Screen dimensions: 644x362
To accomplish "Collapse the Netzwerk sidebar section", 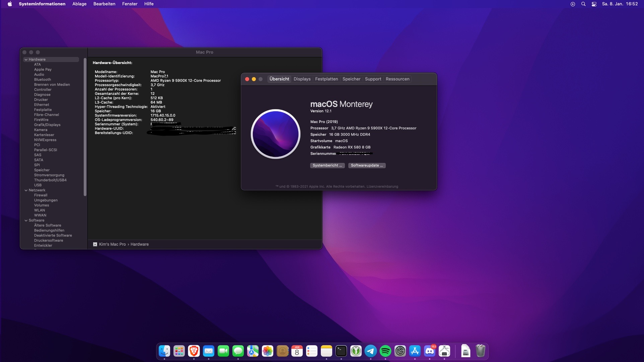I will click(x=26, y=190).
